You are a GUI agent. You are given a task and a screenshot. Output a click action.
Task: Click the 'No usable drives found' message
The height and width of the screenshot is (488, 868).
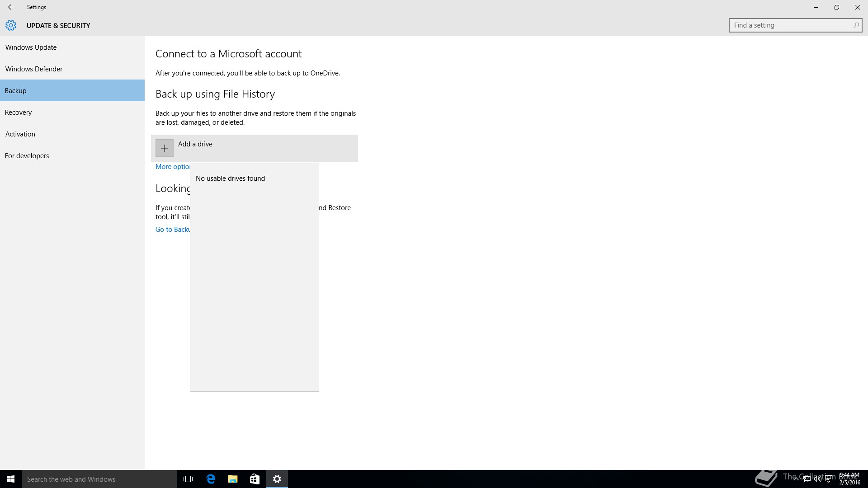pyautogui.click(x=231, y=178)
